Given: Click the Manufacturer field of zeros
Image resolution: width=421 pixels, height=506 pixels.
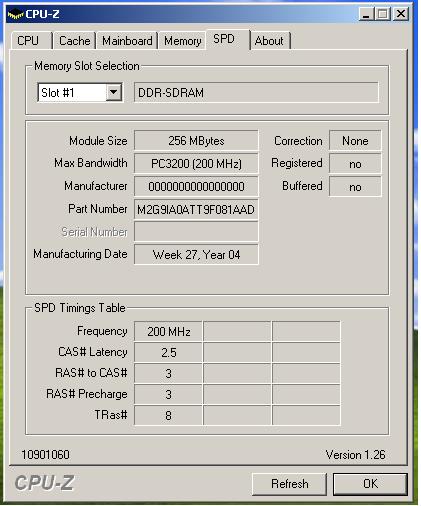Looking at the screenshot, I should pos(196,186).
